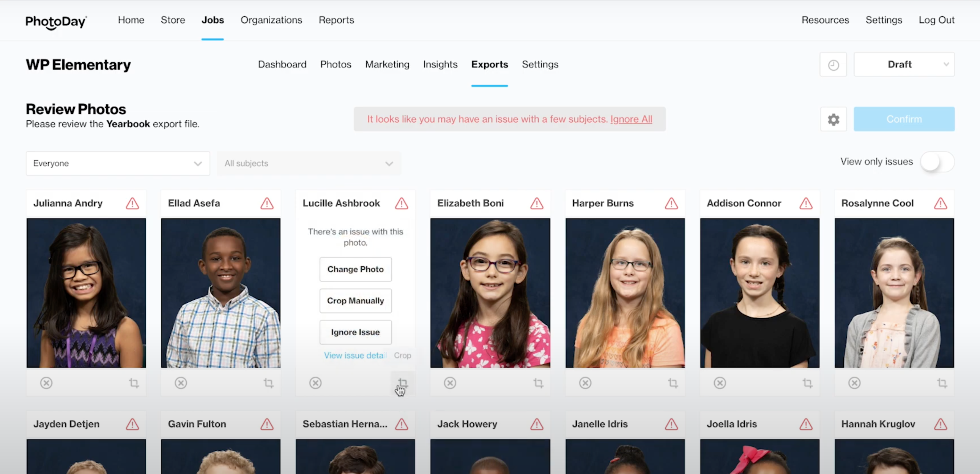Click remove X icon under Elizabeth Boni photo

point(450,383)
